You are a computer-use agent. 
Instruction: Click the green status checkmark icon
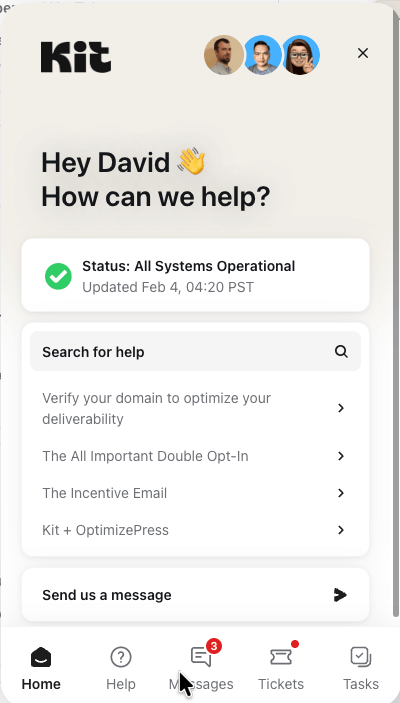[58, 276]
